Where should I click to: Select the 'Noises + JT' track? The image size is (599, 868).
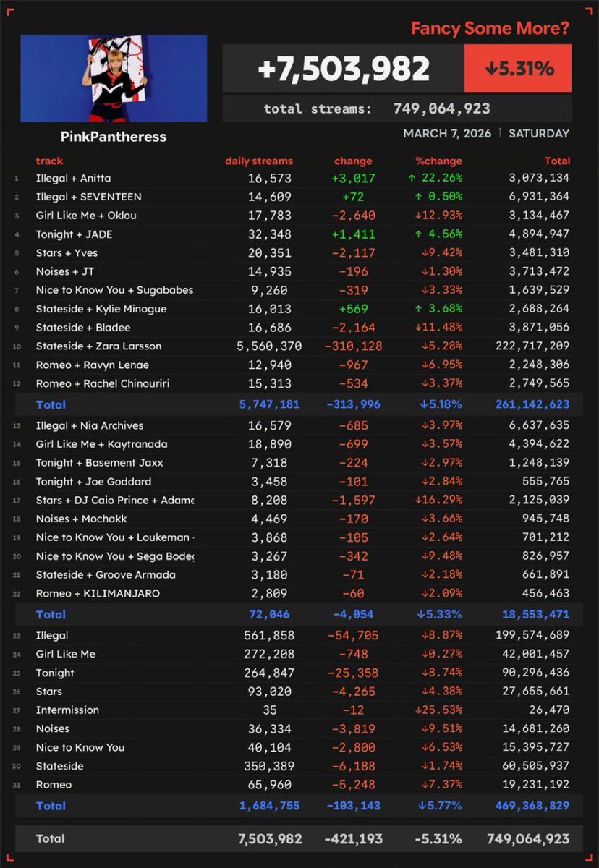64,272
